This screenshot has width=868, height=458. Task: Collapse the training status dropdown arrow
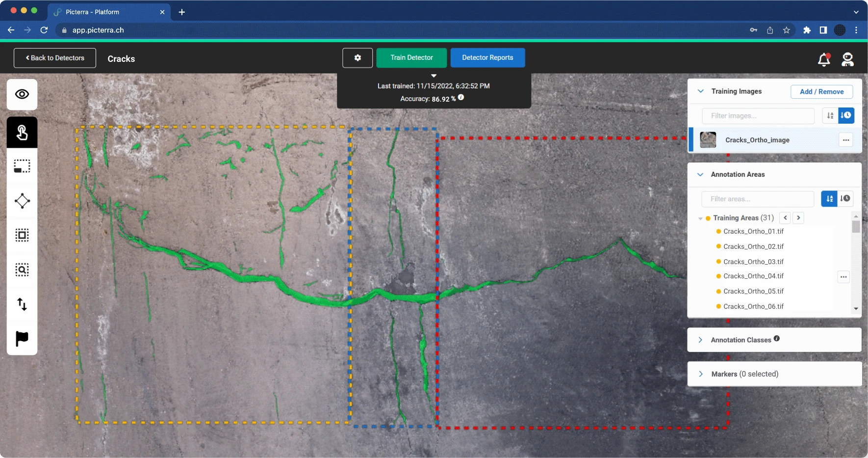coord(434,76)
